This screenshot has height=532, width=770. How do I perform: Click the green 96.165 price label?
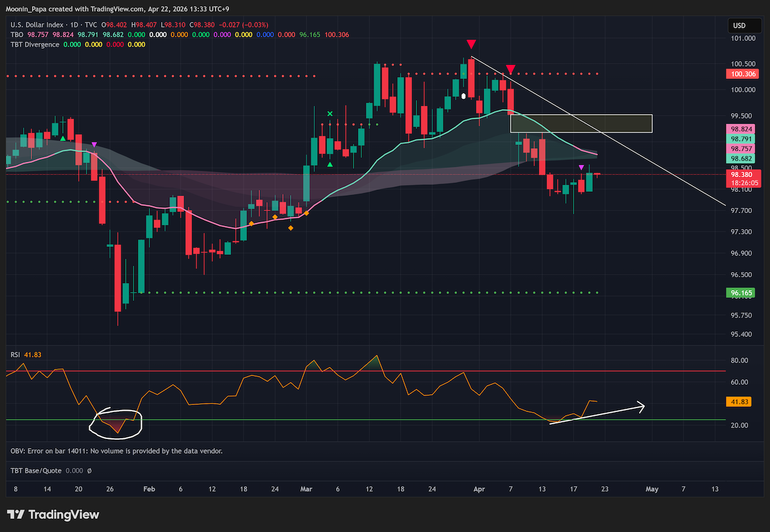click(x=745, y=293)
